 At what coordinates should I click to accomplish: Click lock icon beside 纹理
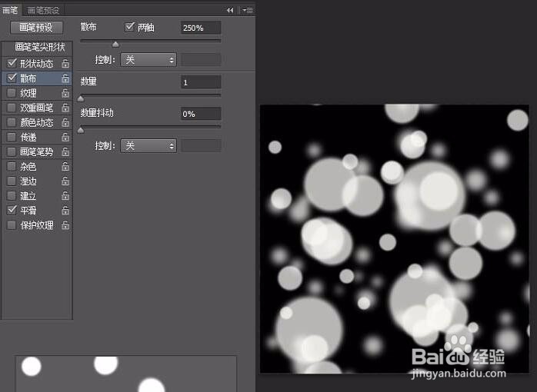pyautogui.click(x=65, y=93)
